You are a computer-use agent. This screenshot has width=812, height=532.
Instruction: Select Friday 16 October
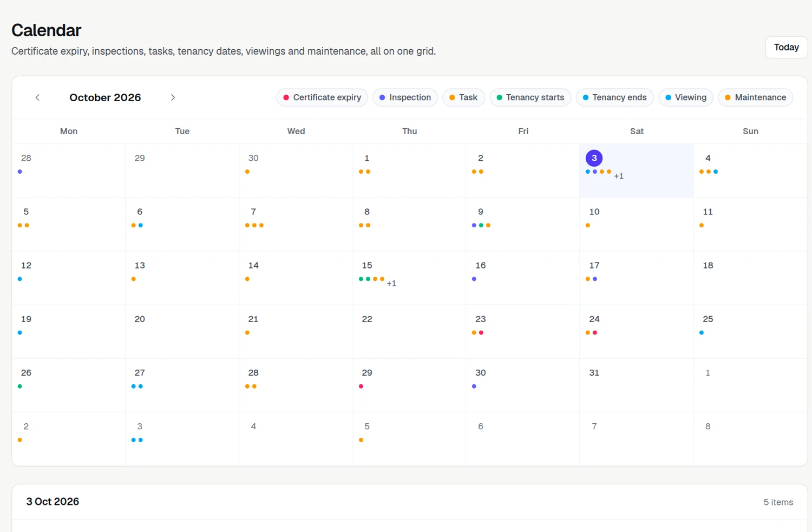coord(523,278)
